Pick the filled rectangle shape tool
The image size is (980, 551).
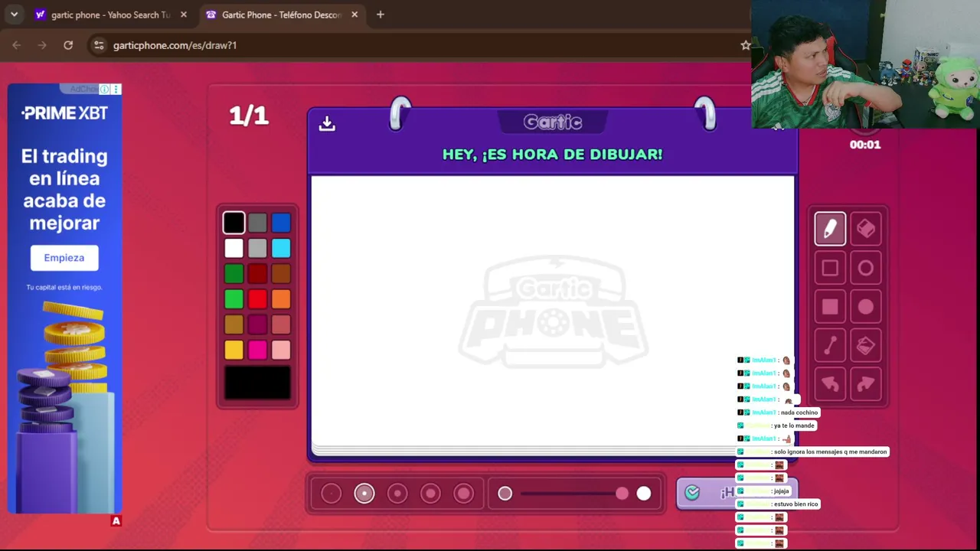pyautogui.click(x=830, y=307)
